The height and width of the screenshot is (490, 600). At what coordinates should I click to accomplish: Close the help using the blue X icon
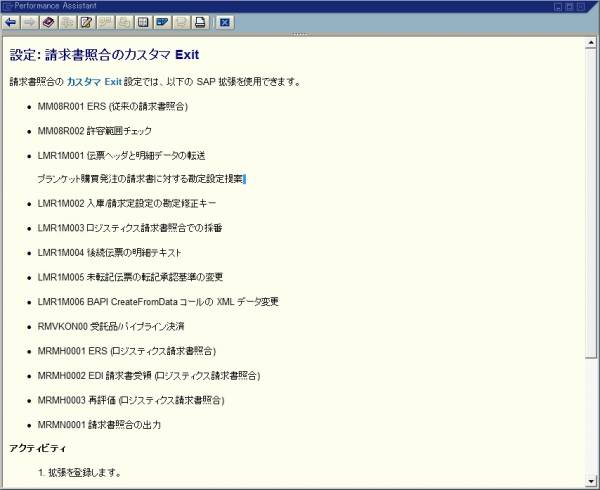pos(225,22)
